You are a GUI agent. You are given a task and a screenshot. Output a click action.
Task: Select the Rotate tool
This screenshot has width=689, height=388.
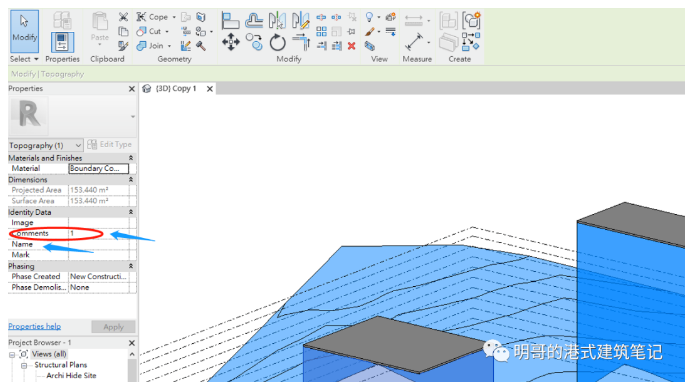[x=277, y=43]
